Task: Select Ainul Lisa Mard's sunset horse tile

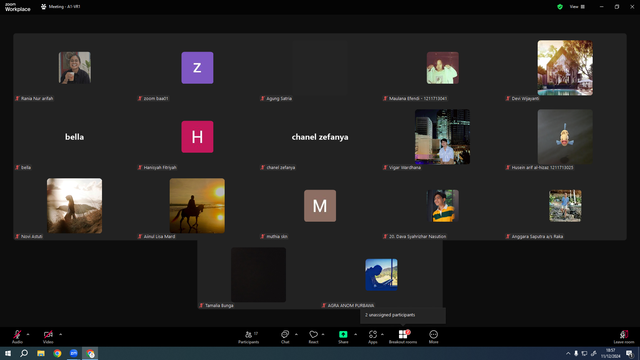Action: (197, 206)
